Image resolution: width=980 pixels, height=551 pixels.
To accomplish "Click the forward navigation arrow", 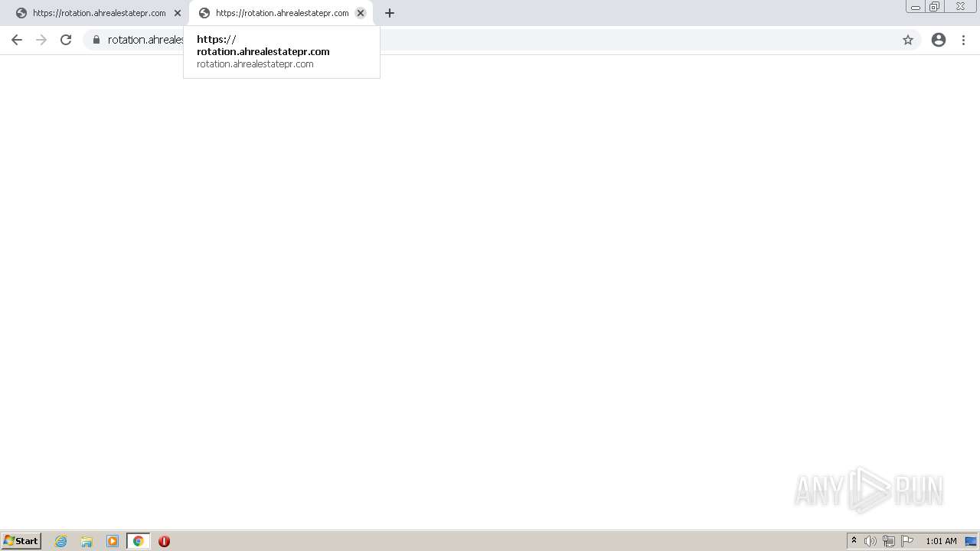I will (41, 40).
